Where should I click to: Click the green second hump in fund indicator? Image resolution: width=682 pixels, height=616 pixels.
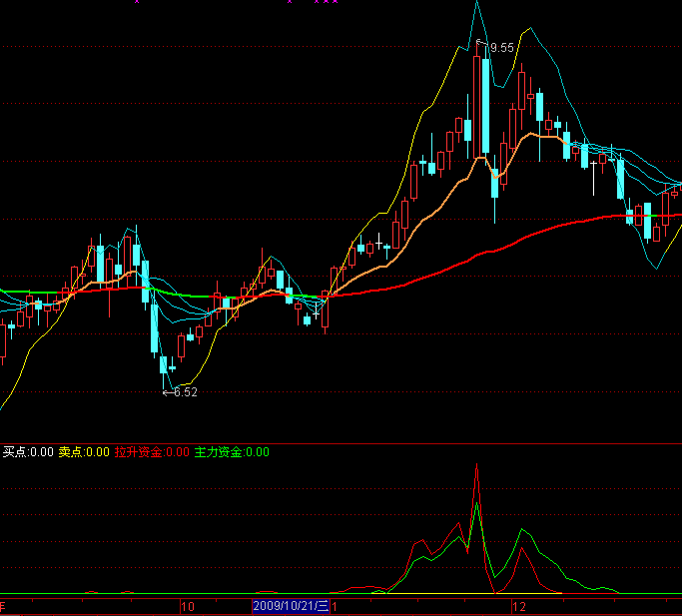523,531
